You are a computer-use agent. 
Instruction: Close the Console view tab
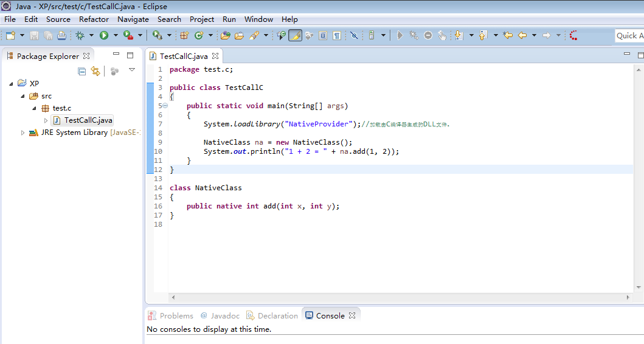coord(352,315)
